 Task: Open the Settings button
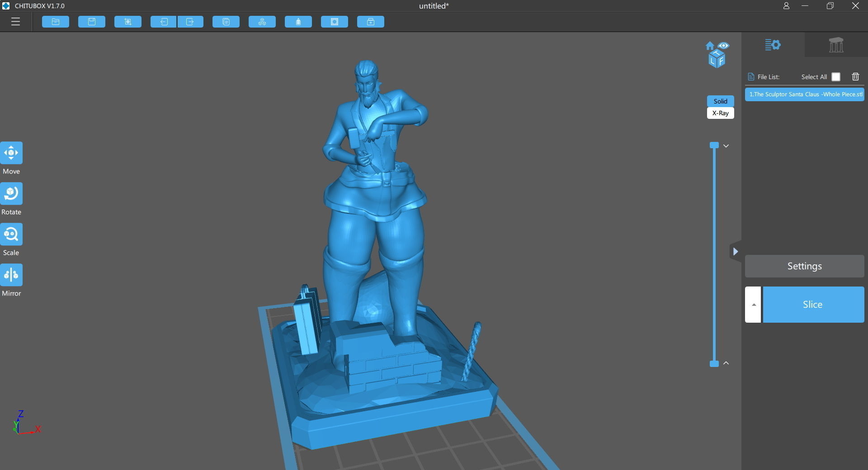(x=805, y=266)
